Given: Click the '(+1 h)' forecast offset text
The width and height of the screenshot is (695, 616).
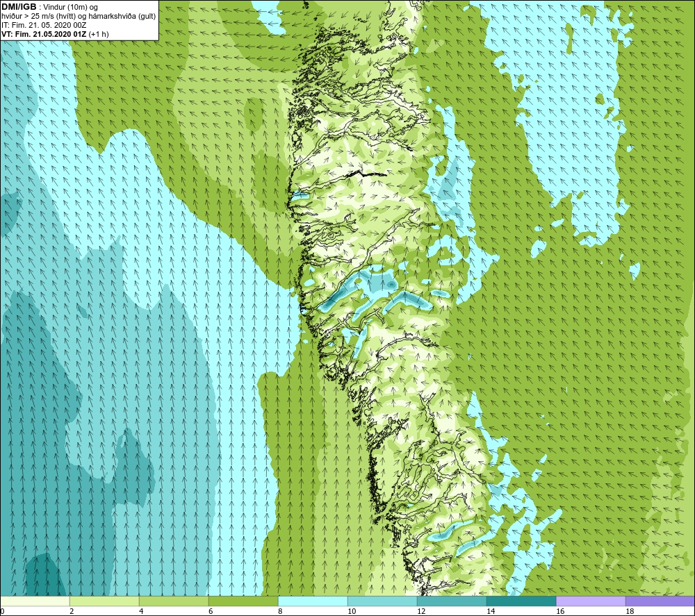Looking at the screenshot, I should [99, 34].
